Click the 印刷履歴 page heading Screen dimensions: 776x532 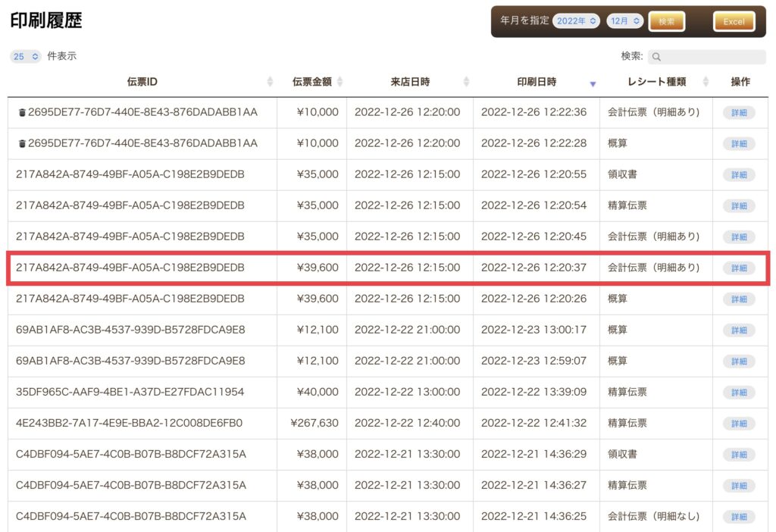[46, 20]
